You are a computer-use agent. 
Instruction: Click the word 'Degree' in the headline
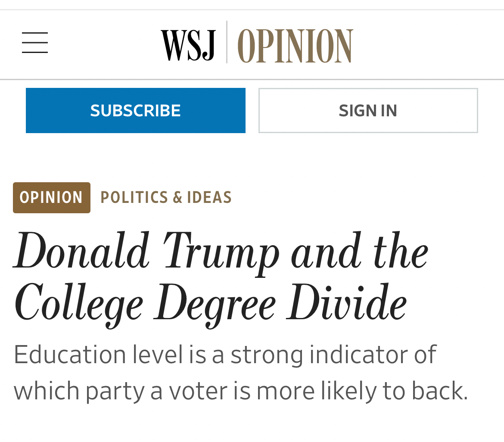215,304
